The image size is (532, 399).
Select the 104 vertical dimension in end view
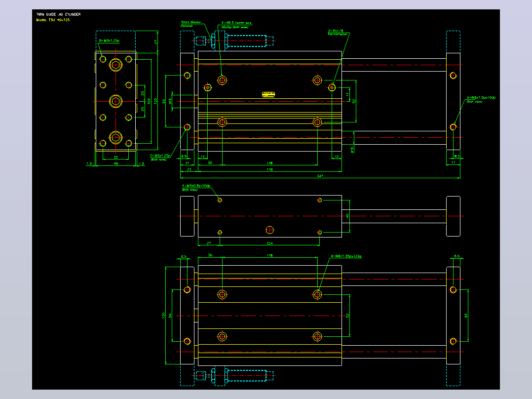click(x=149, y=101)
